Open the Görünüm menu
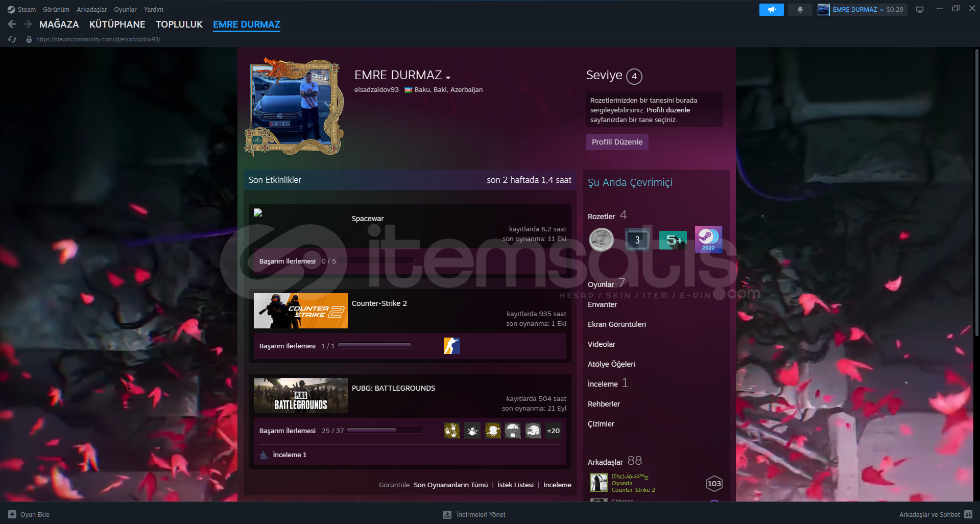 56,10
